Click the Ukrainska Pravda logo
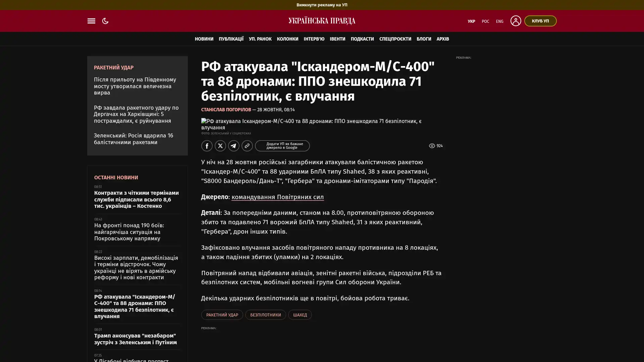644x362 pixels. (322, 21)
